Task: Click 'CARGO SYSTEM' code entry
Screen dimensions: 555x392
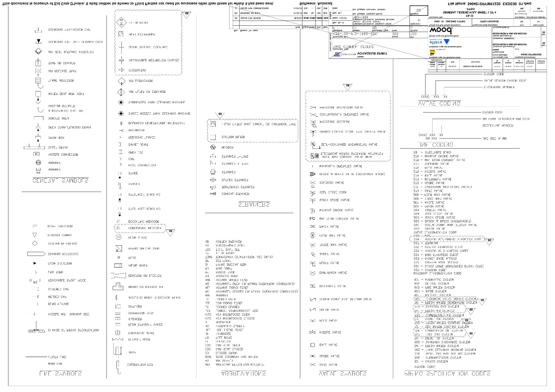Action: click(x=431, y=361)
